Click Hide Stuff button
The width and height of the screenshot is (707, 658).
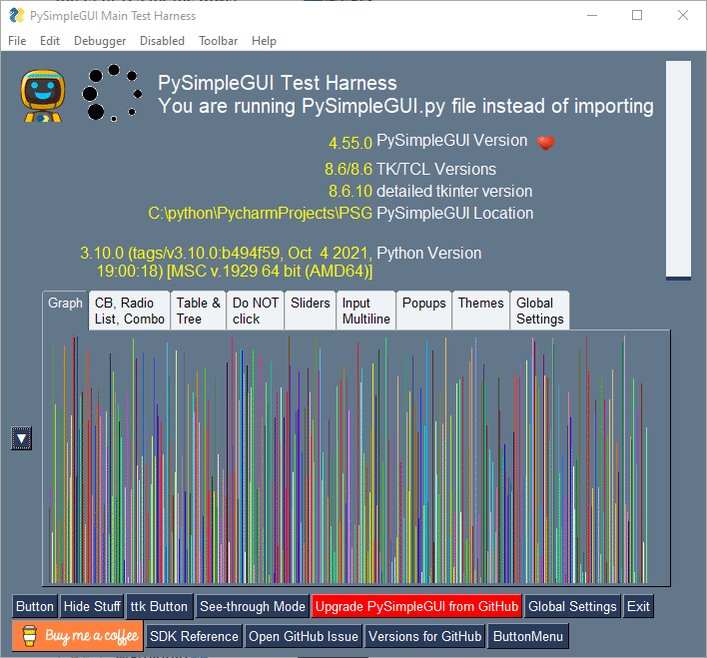92,606
